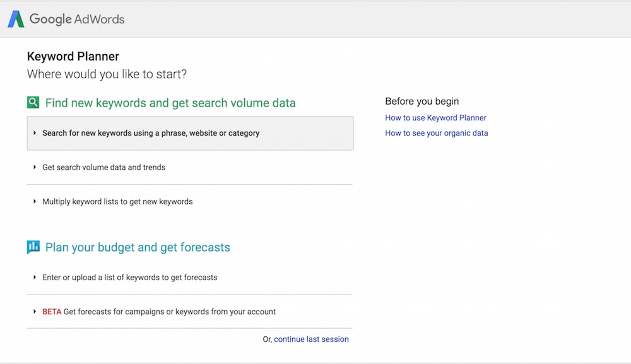
Task: Open 'Get forecasts for campaigns or keywords' option
Action: point(190,312)
